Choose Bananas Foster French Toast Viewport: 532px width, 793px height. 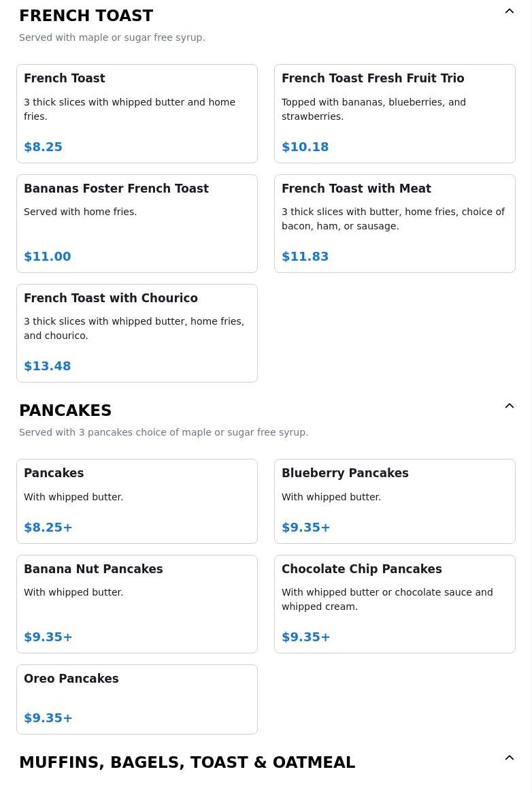[x=137, y=223]
